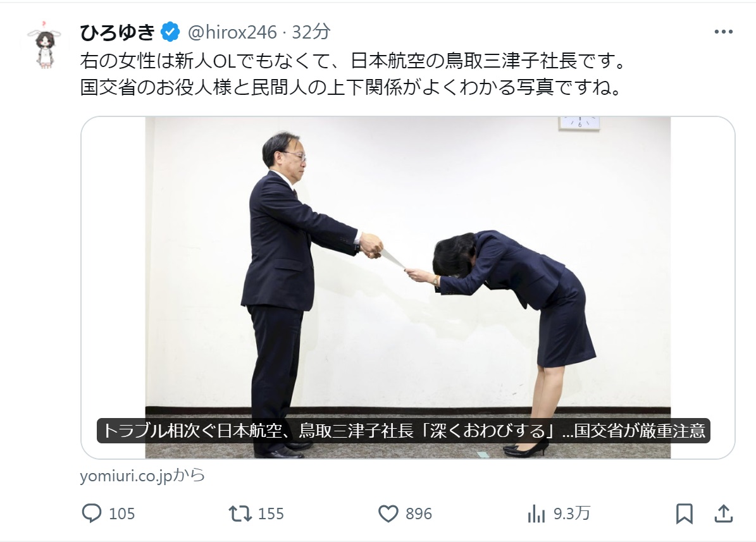756x542 pixels.
Task: Open ひろゆき profile avatar
Action: click(x=46, y=44)
